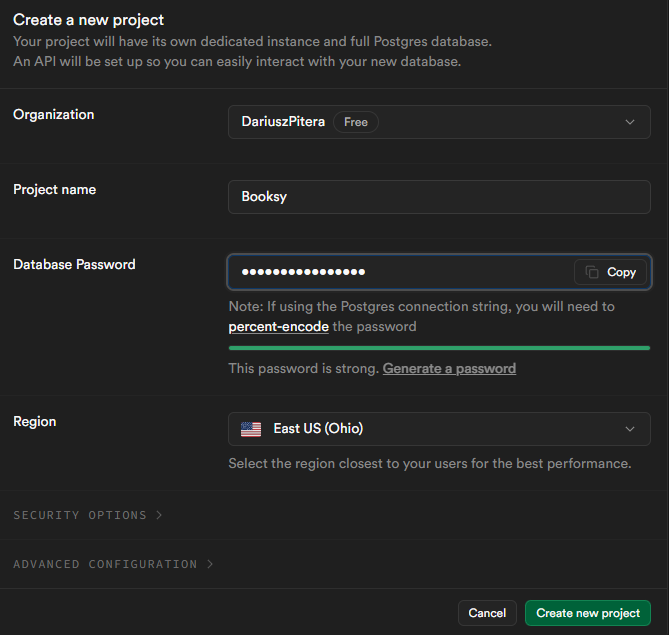The height and width of the screenshot is (635, 669).
Task: Click the chevron arrow in the Region field
Action: point(630,429)
